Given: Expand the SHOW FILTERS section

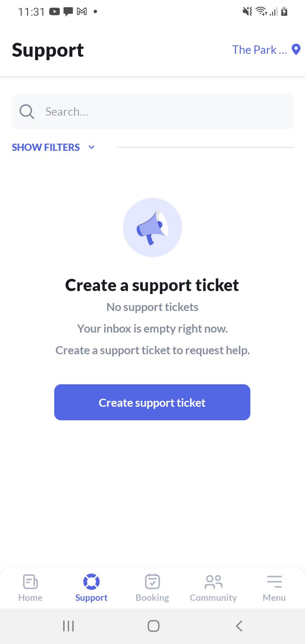Looking at the screenshot, I should point(46,147).
